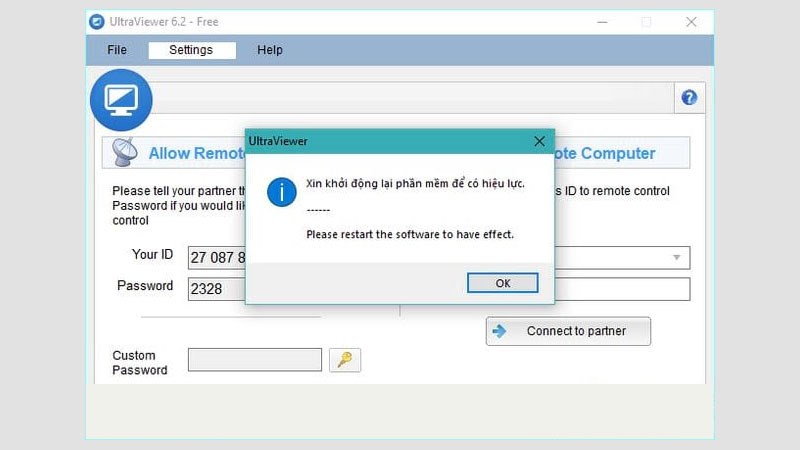The width and height of the screenshot is (800, 450).
Task: Open the Settings menu
Action: [x=191, y=50]
